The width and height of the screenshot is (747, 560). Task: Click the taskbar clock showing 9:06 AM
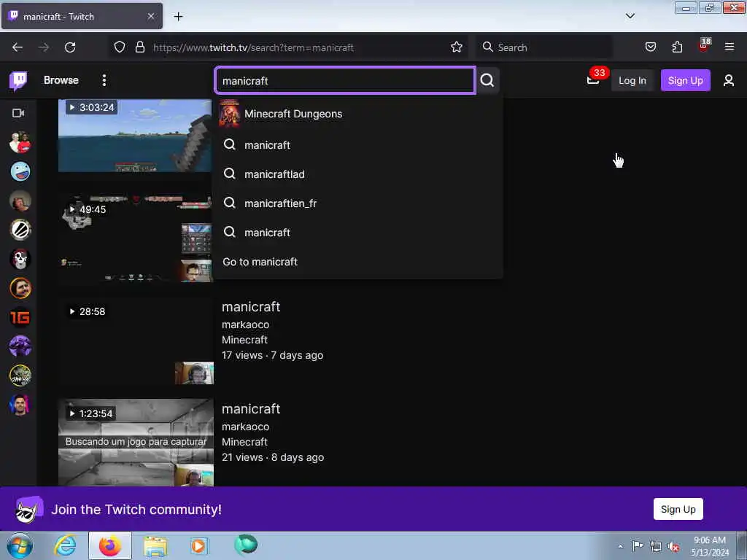click(x=709, y=546)
